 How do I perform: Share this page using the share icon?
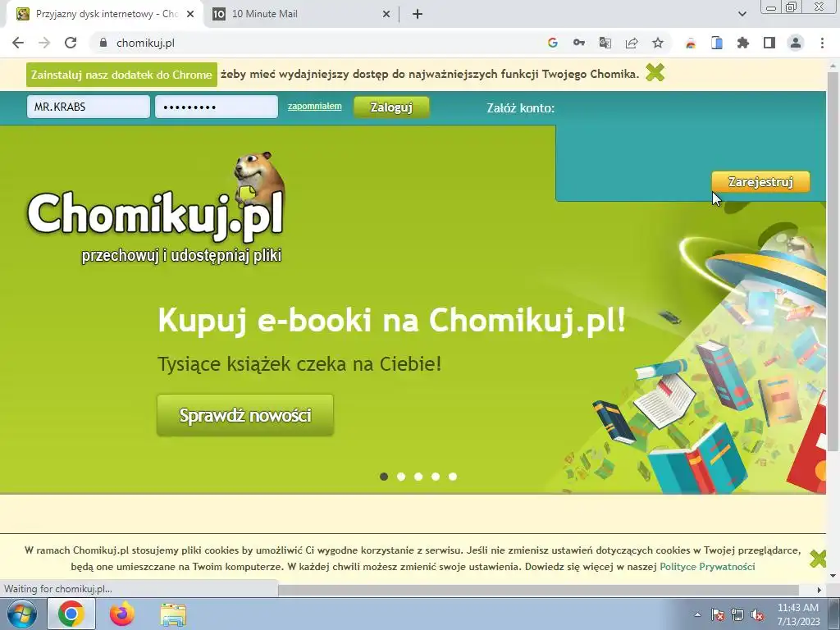click(632, 43)
